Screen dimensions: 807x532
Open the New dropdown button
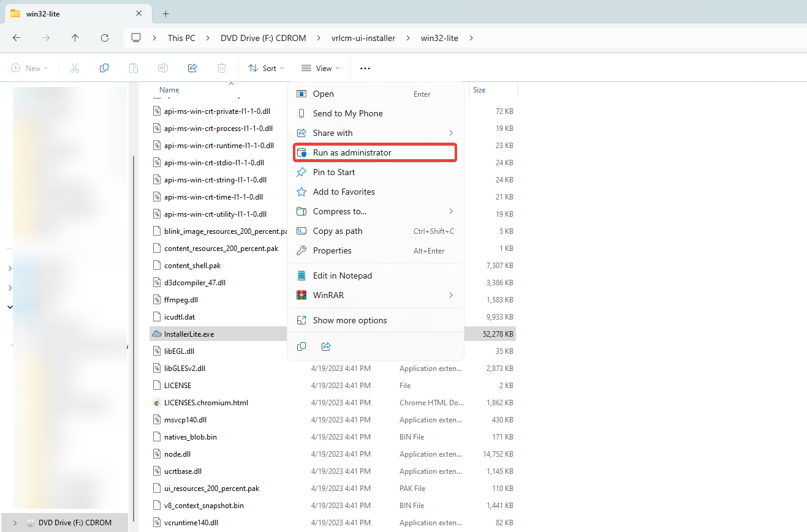[30, 69]
